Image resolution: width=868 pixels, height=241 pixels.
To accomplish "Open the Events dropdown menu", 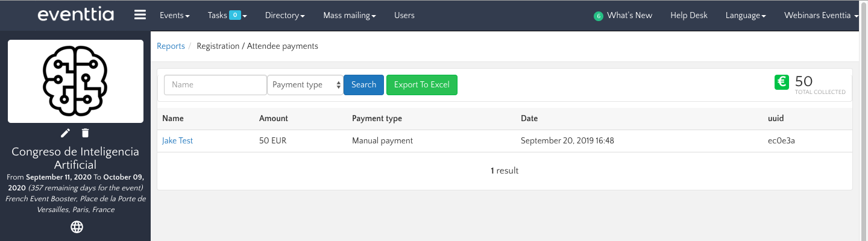I will pos(174,16).
